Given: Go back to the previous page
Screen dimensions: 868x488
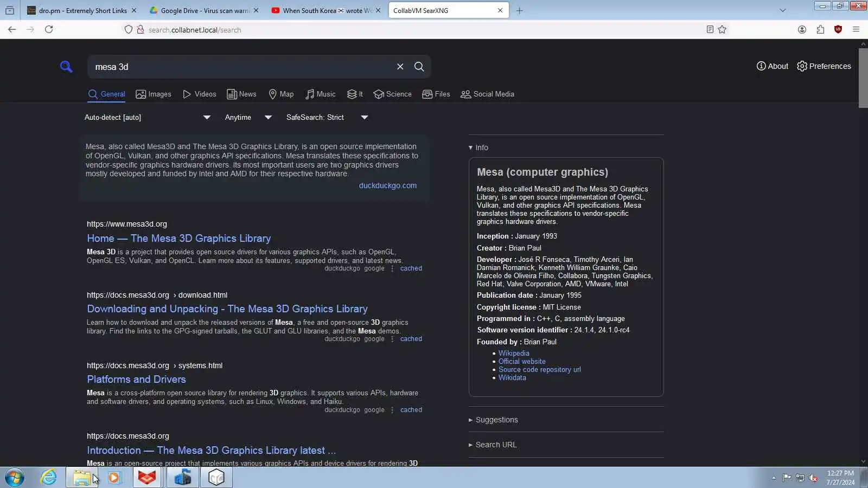Looking at the screenshot, I should click(12, 29).
